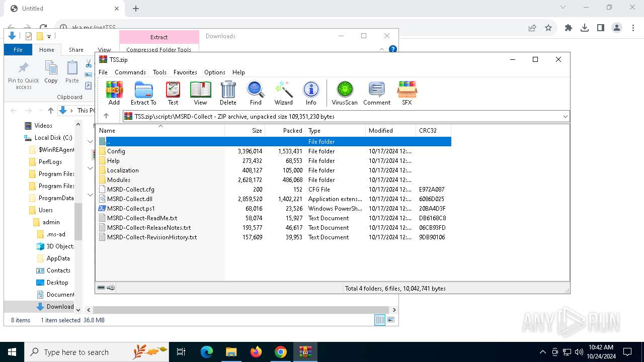644x362 pixels.
Task: Click the Pin to Quick access icon
Action: click(23, 75)
